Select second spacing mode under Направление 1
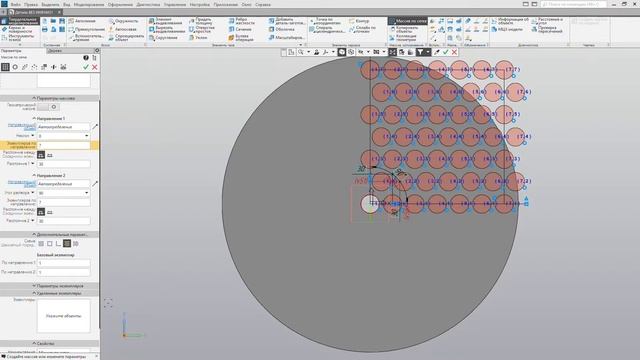The height and width of the screenshot is (360, 640). [x=50, y=155]
